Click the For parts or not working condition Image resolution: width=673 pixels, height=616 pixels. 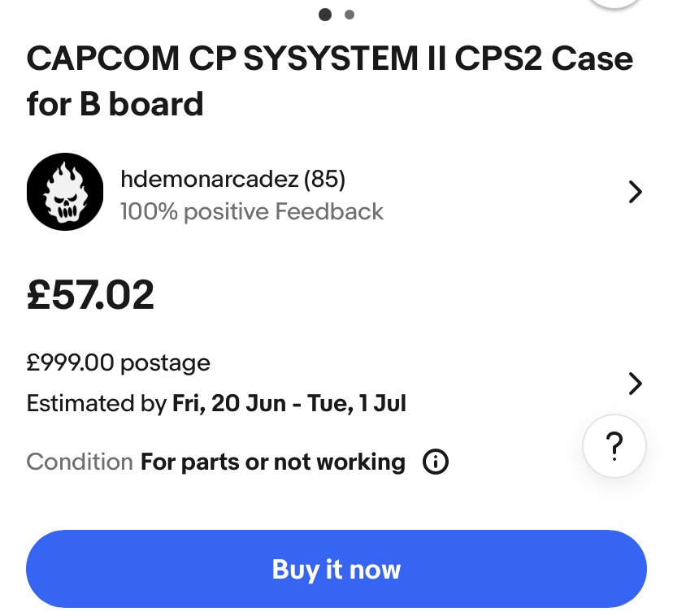(x=273, y=462)
